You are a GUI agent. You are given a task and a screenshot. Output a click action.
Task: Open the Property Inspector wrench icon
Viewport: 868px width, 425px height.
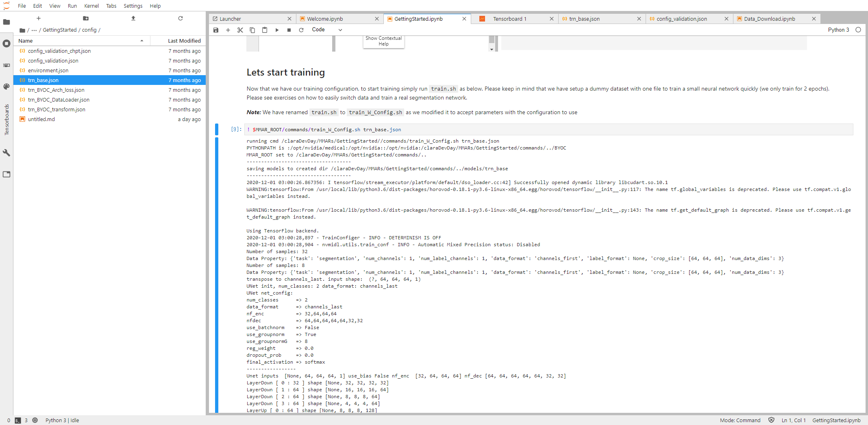pyautogui.click(x=7, y=153)
